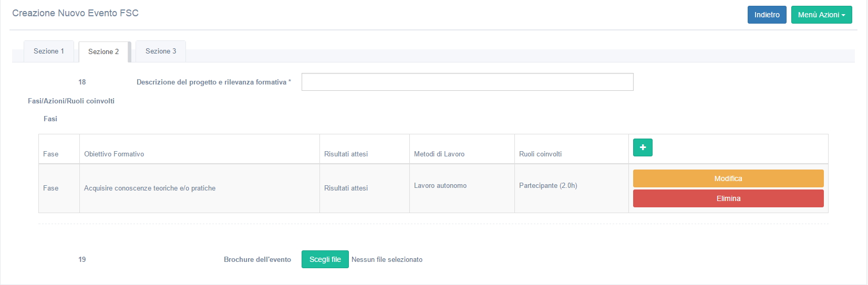Click the 'Acquisire conoscenze teoriche e/o pratiche' cell
Image resolution: width=868 pixels, height=285 pixels.
(x=150, y=188)
